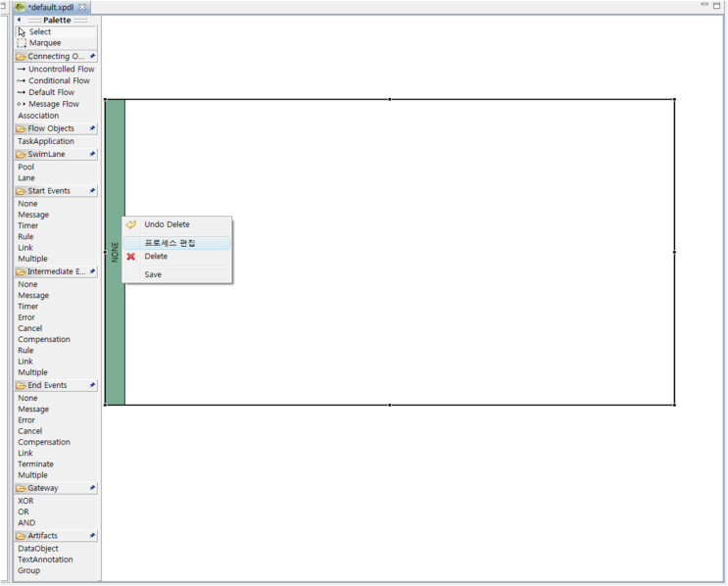The image size is (728, 586).
Task: Pin the Start Events drawer
Action: (92, 191)
